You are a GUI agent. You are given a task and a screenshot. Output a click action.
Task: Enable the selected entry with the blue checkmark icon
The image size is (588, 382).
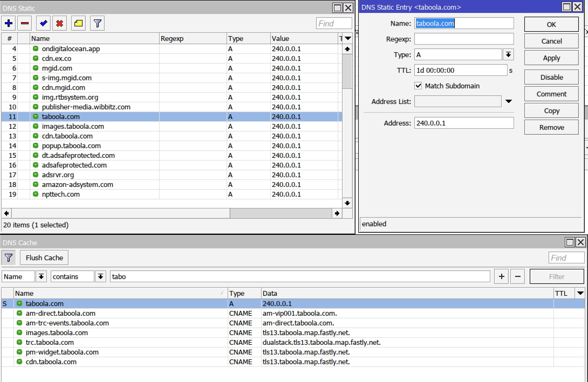coord(43,23)
